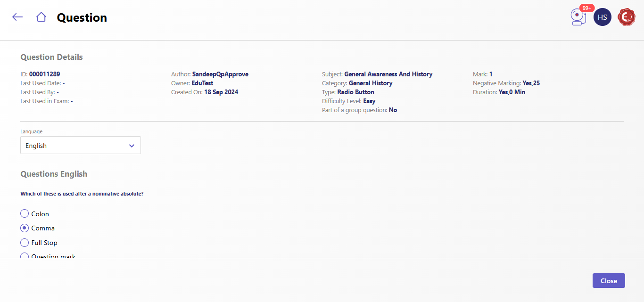Click the question ID 000011289

44,74
